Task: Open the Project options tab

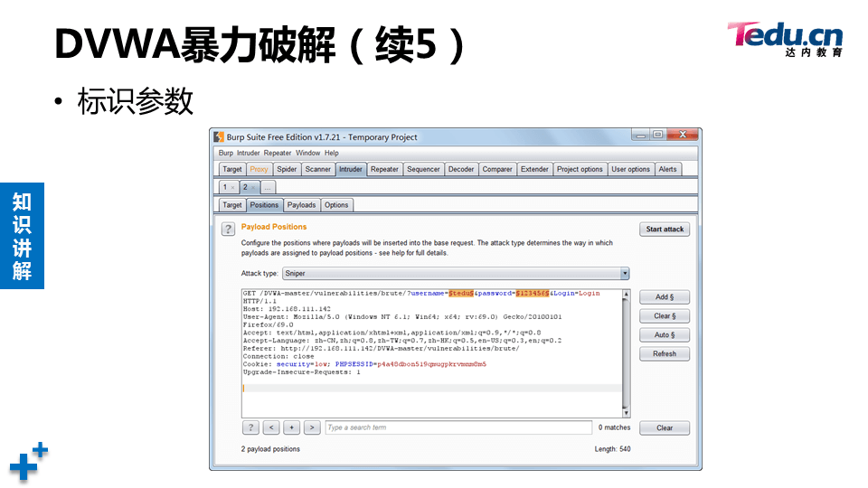Action: [x=580, y=169]
